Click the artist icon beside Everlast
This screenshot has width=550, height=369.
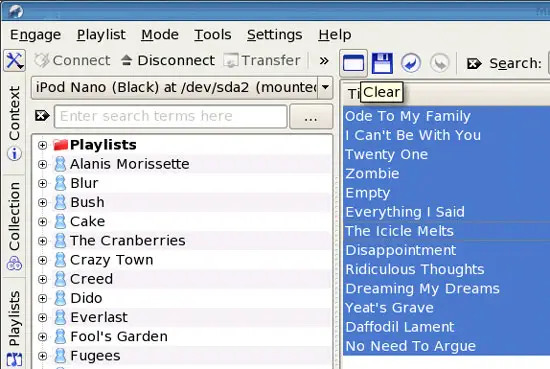pyautogui.click(x=60, y=318)
